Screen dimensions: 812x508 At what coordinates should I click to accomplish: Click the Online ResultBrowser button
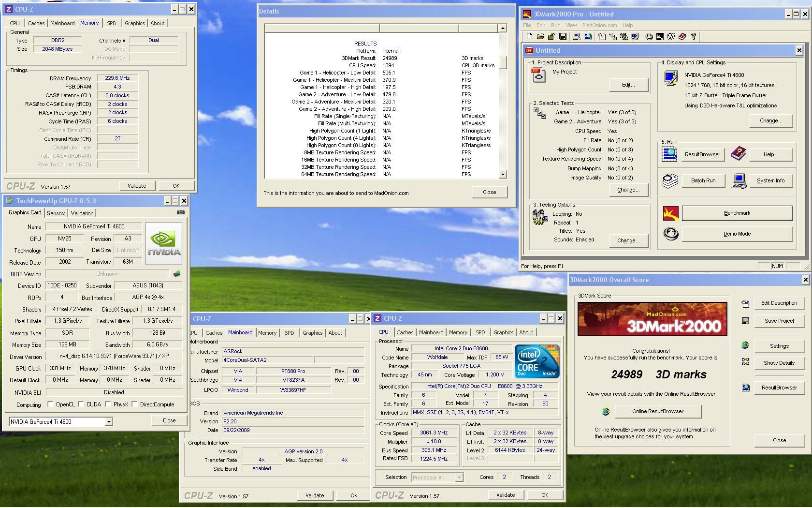[x=658, y=411]
